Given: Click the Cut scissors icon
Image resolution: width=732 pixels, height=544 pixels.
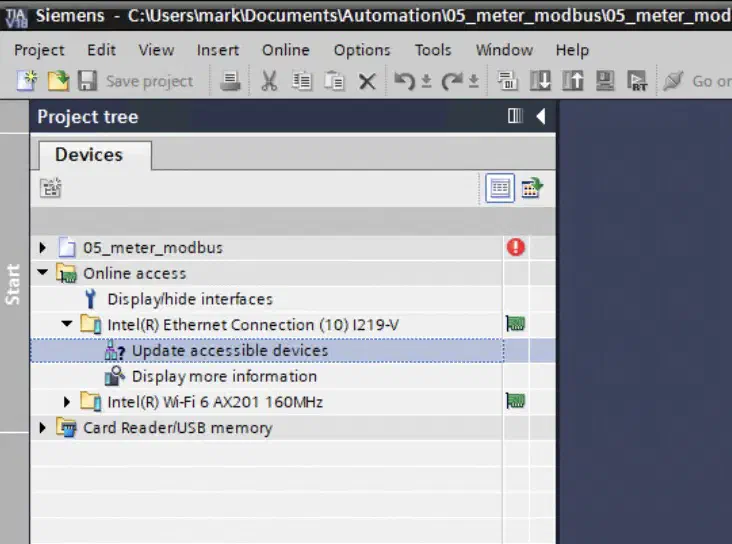Looking at the screenshot, I should tap(269, 81).
